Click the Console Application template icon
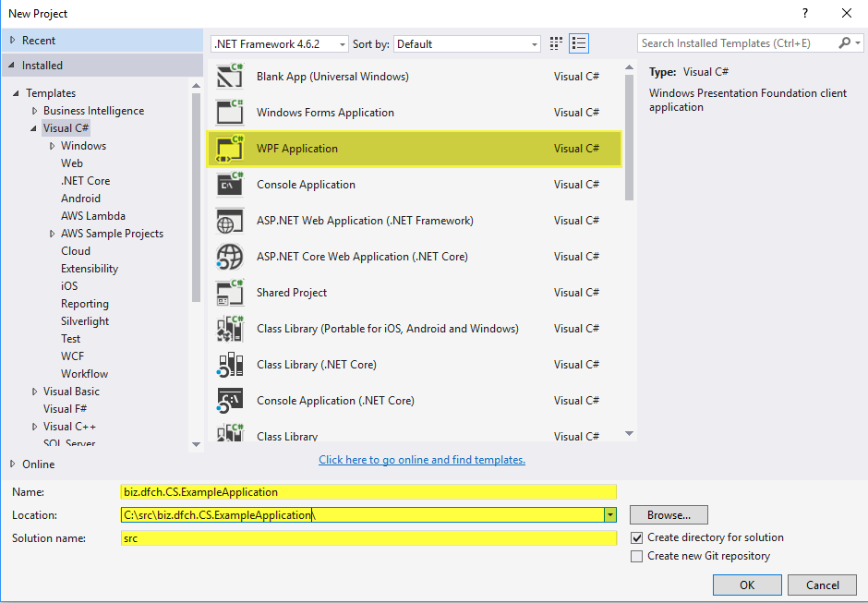Image resolution: width=868 pixels, height=603 pixels. point(229,185)
